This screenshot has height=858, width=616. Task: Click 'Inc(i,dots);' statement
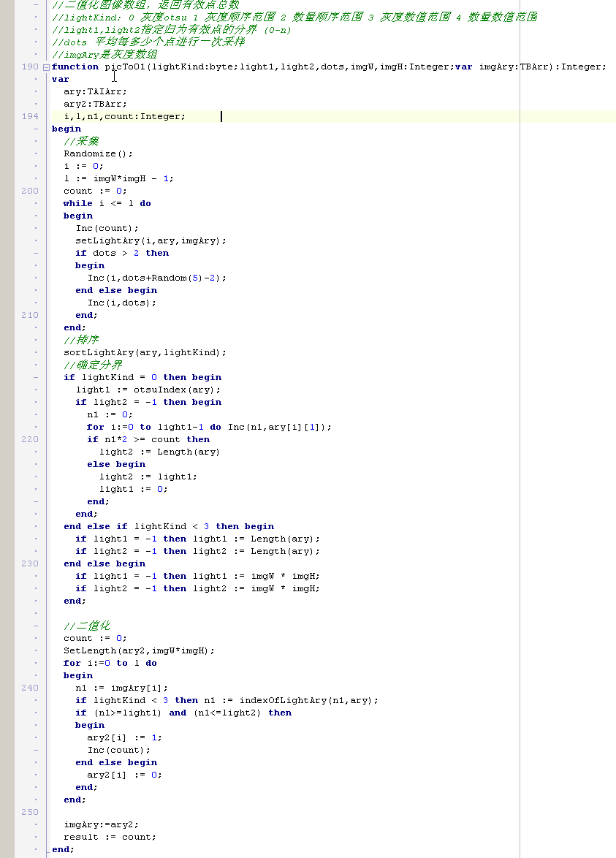[x=122, y=303]
